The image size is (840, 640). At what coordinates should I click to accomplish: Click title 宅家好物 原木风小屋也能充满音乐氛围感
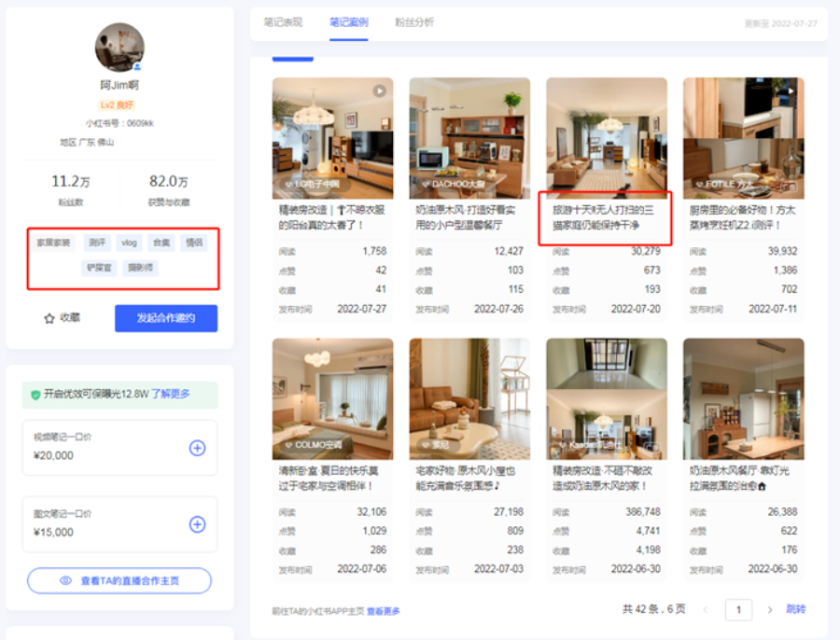point(466,479)
